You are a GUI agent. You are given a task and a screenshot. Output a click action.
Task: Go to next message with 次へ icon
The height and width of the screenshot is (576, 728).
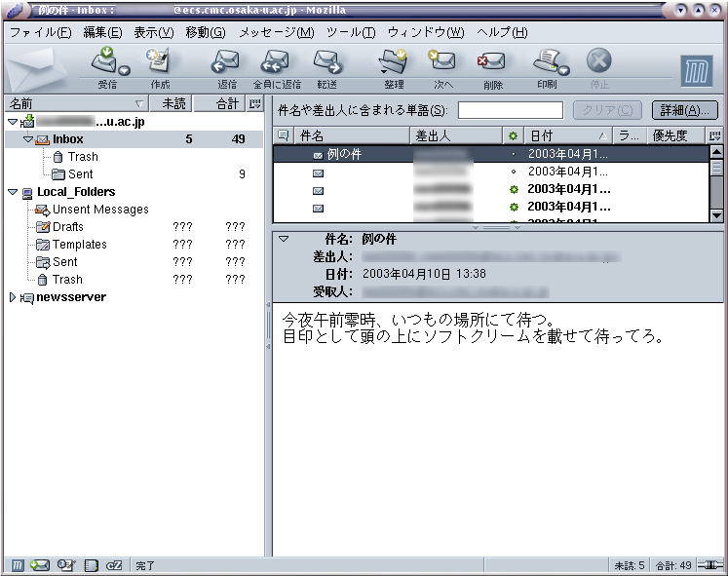(443, 62)
